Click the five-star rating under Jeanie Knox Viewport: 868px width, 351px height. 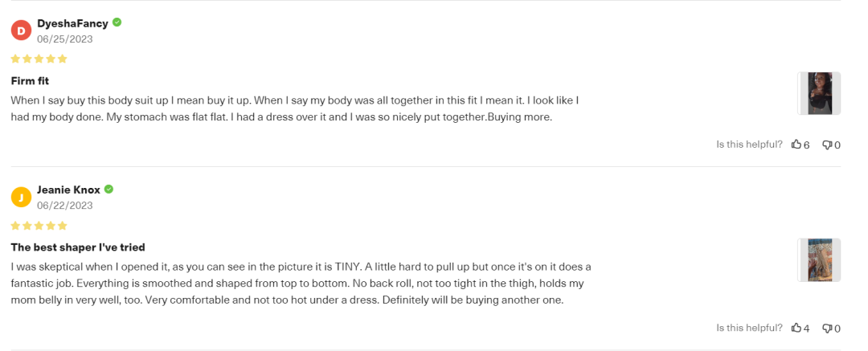point(39,226)
